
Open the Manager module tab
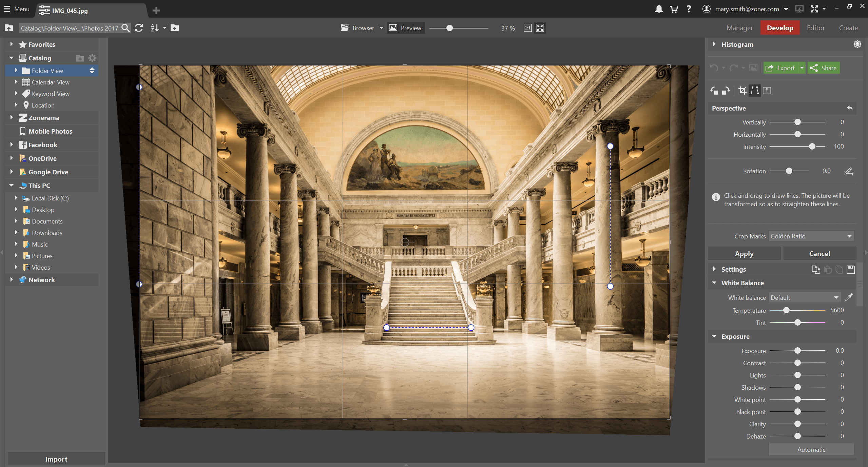tap(739, 28)
